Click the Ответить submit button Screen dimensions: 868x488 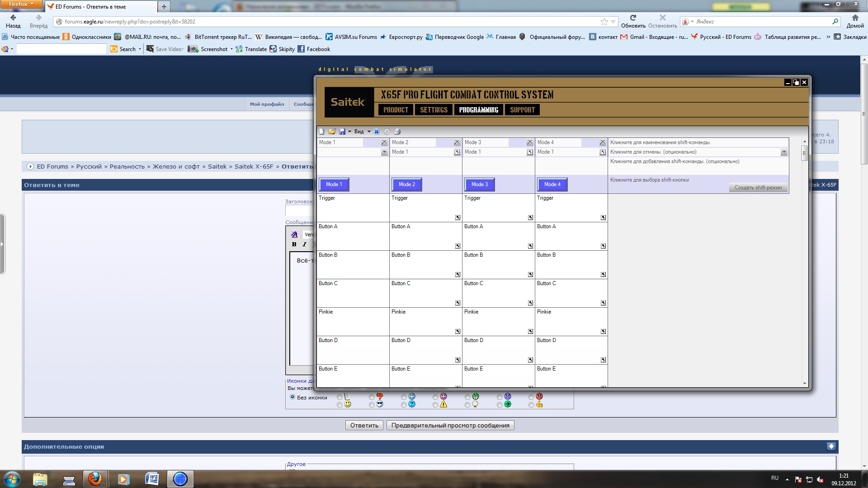tap(364, 425)
